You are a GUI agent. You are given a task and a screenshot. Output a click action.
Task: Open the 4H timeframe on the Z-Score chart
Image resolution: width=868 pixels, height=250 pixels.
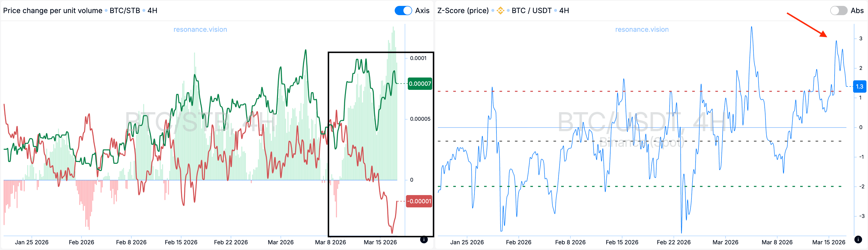pos(564,11)
